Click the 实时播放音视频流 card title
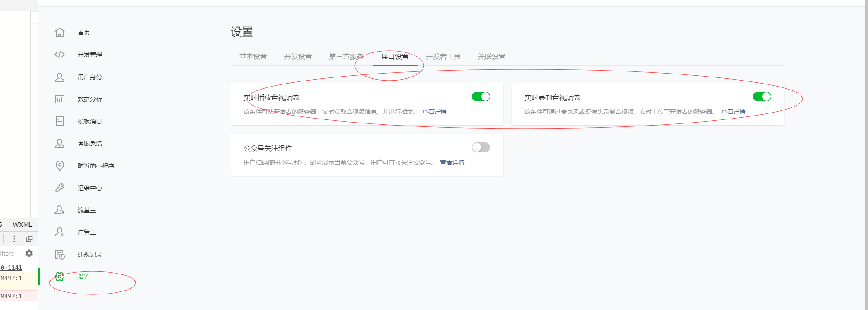The height and width of the screenshot is (310, 868). click(271, 98)
